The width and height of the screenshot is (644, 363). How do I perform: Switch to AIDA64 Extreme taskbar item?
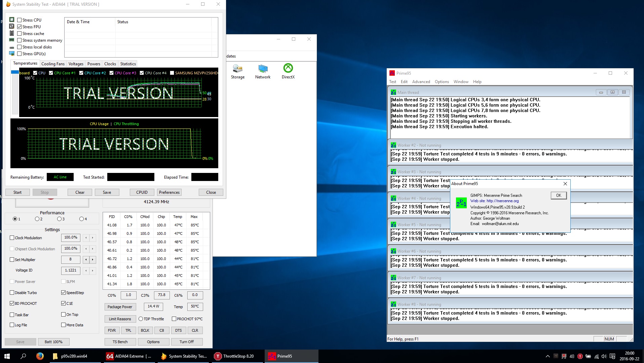(x=129, y=356)
